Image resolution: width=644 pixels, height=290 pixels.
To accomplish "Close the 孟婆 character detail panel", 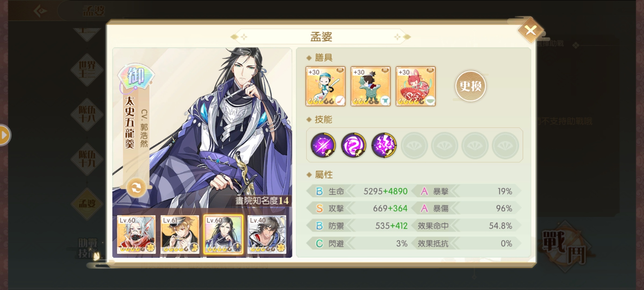I will [x=531, y=31].
